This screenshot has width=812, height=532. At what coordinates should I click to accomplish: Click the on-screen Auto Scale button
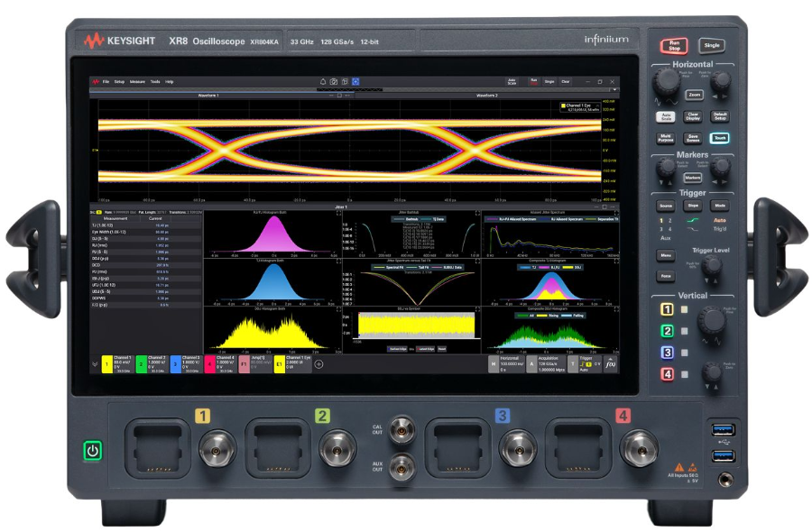tap(512, 82)
